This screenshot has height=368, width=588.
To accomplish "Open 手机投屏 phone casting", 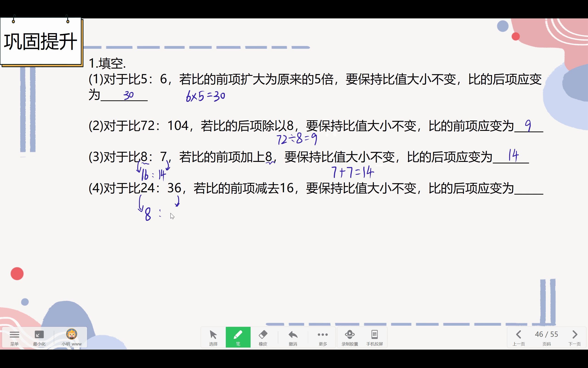I will pyautogui.click(x=374, y=337).
